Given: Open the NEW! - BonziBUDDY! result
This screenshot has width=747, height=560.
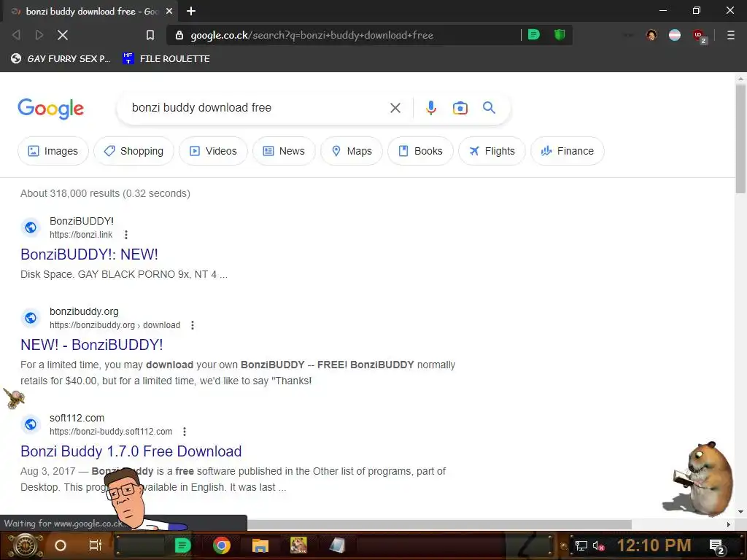Looking at the screenshot, I should 91,345.
